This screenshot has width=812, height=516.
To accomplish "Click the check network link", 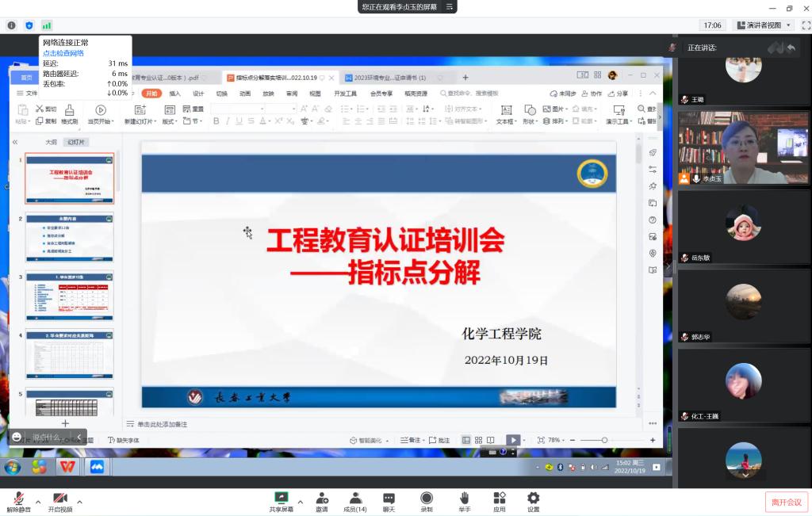I will point(63,53).
